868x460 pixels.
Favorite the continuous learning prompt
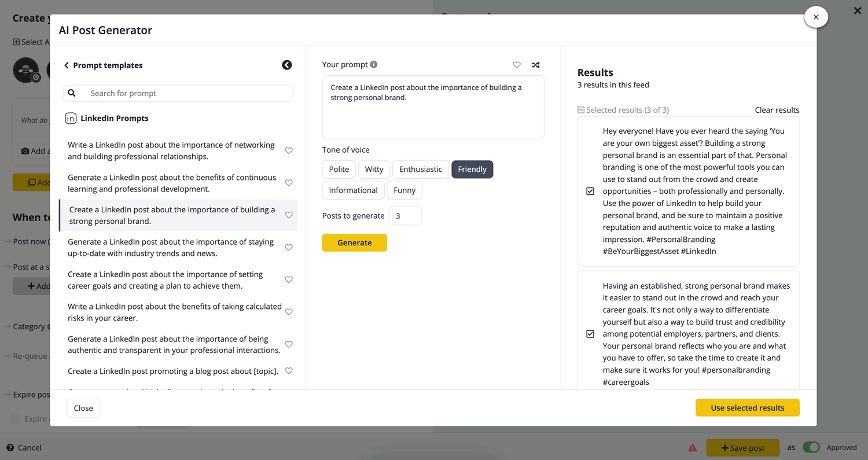pyautogui.click(x=289, y=183)
